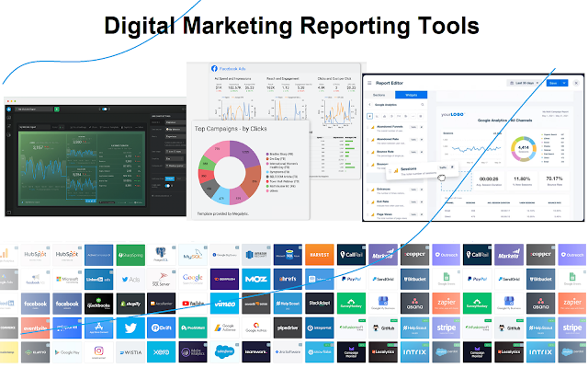Select the Vimeo tile
The height and width of the screenshot is (368, 588).
(224, 304)
